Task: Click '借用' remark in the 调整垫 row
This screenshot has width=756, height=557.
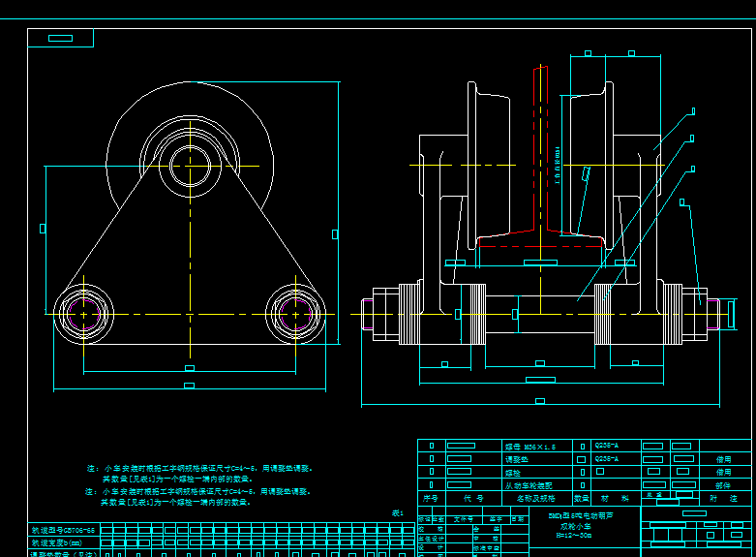Action: point(723,459)
